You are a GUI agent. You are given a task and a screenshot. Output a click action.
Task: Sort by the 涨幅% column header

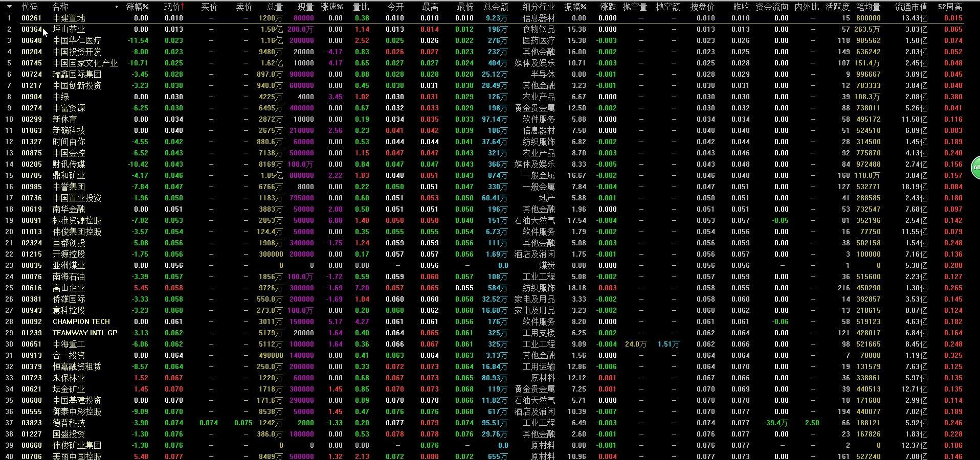137,7
